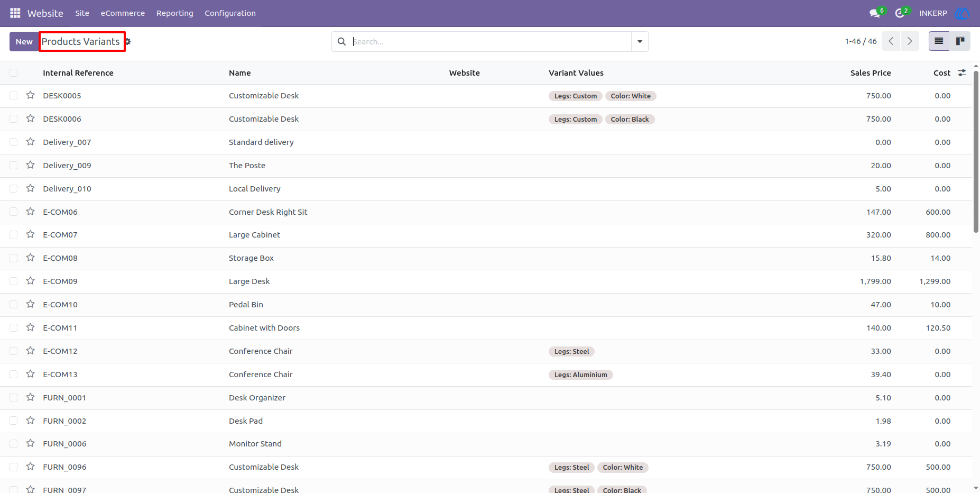980x493 pixels.
Task: Tick the Delivery_009 row checkbox
Action: pyautogui.click(x=14, y=166)
